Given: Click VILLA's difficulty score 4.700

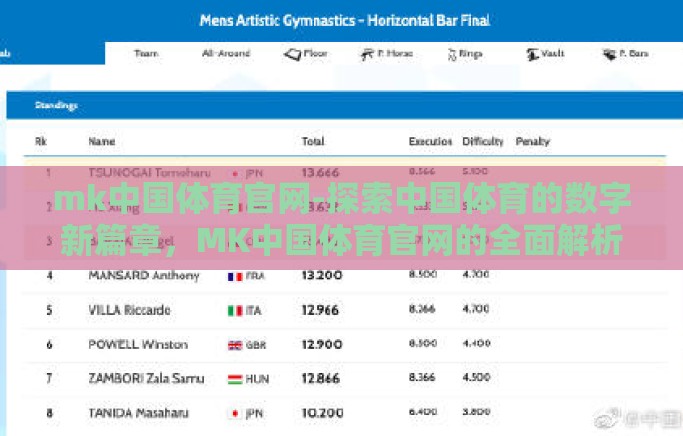Looking at the screenshot, I should point(476,309).
